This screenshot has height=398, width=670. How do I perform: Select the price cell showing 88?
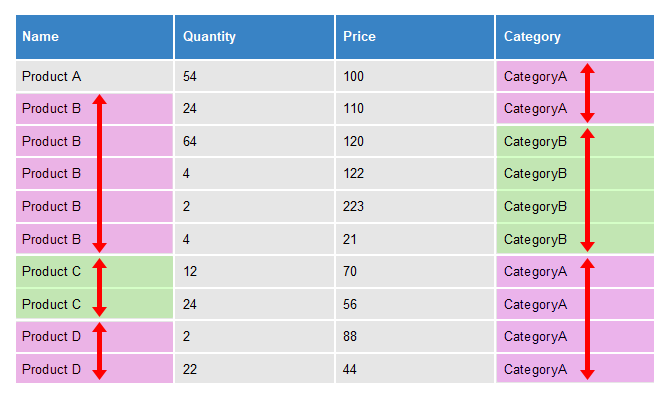[x=415, y=336]
